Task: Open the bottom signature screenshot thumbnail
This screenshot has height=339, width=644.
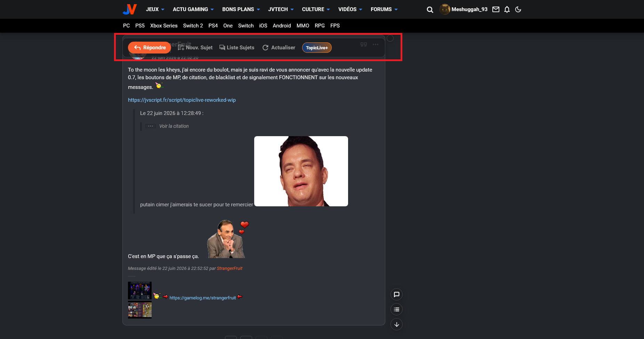Action: (x=140, y=310)
